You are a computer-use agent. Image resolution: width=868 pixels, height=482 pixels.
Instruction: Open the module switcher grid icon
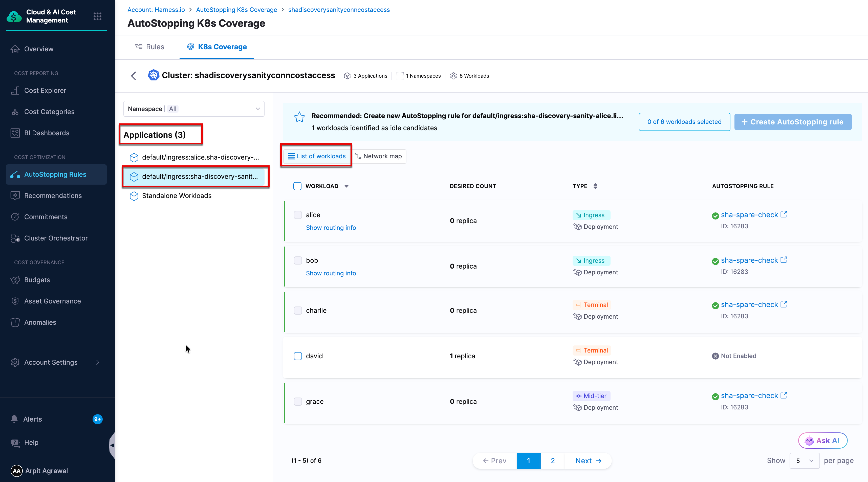coord(97,16)
